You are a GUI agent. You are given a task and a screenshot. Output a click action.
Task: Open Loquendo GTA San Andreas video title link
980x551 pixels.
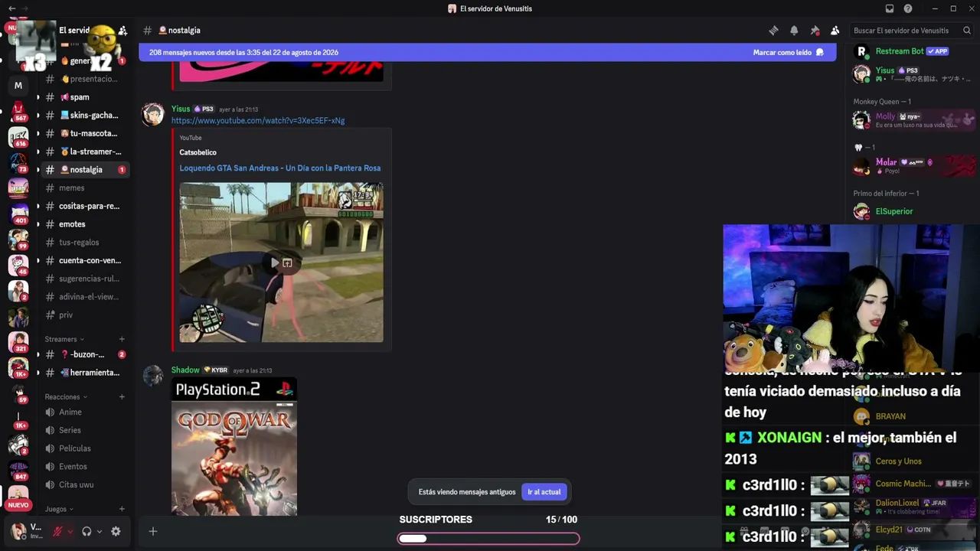tap(280, 168)
